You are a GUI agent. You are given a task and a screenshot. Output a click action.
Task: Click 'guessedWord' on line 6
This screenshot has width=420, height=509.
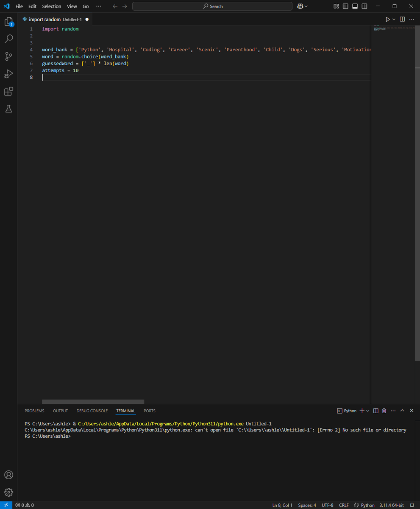(x=57, y=64)
